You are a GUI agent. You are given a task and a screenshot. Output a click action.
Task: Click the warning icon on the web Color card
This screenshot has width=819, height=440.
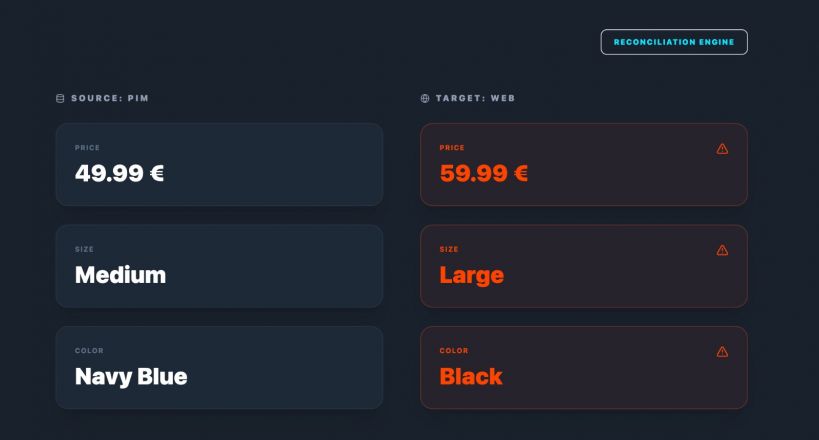(x=722, y=352)
